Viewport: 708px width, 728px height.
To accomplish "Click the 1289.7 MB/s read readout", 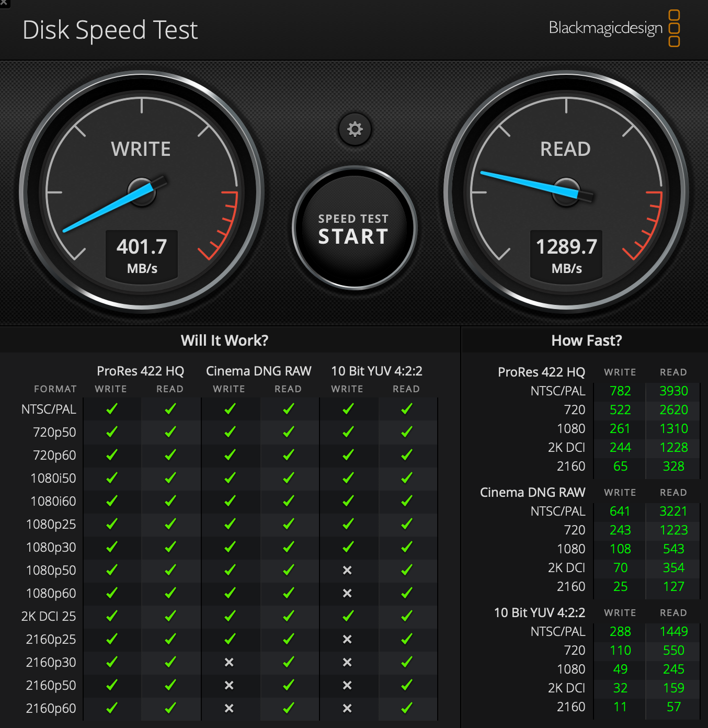I will [x=566, y=255].
